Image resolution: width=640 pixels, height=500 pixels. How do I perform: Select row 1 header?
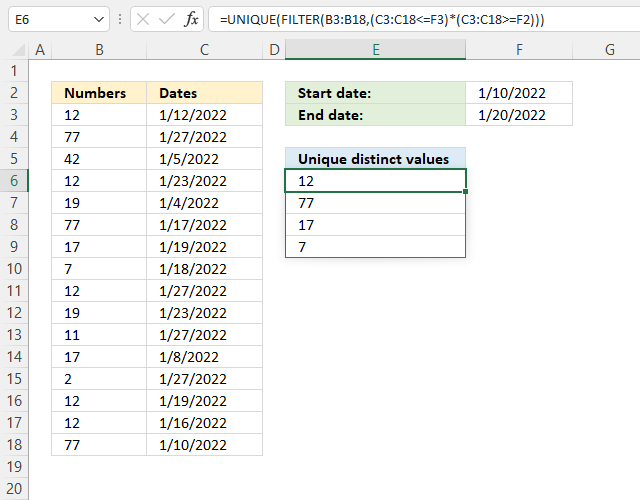tap(14, 71)
